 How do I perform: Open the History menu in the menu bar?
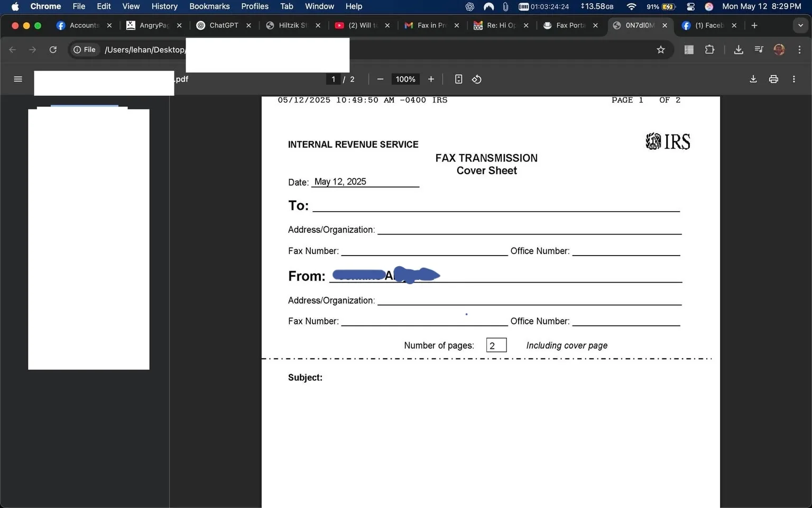(x=164, y=6)
